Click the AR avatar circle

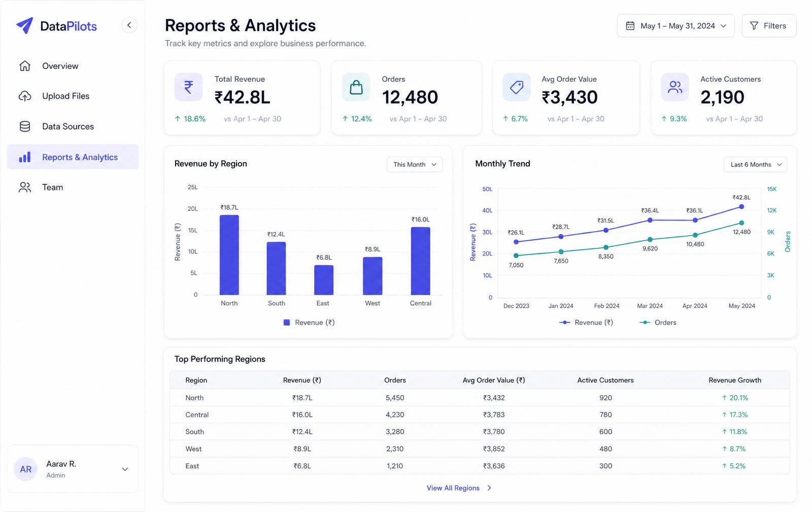point(26,469)
